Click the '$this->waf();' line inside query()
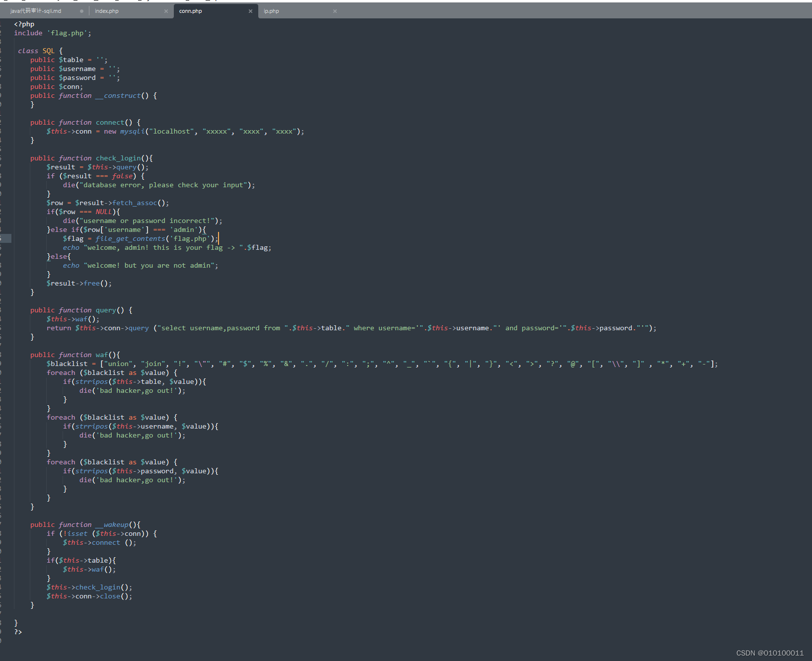 click(x=73, y=319)
